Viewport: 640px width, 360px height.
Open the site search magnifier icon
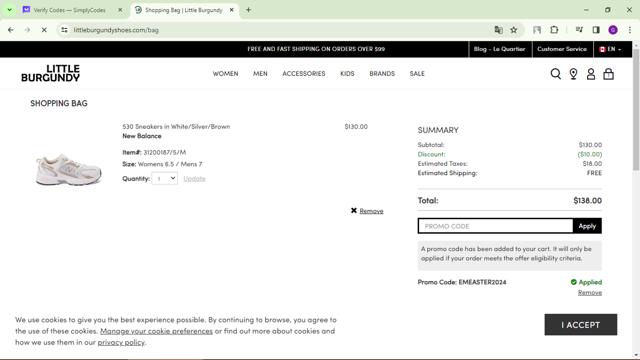click(x=556, y=74)
